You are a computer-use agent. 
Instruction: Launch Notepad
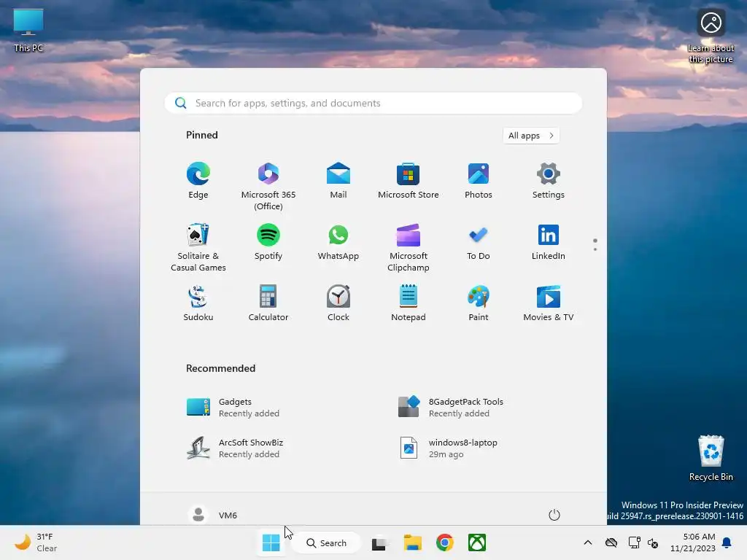coord(409,303)
